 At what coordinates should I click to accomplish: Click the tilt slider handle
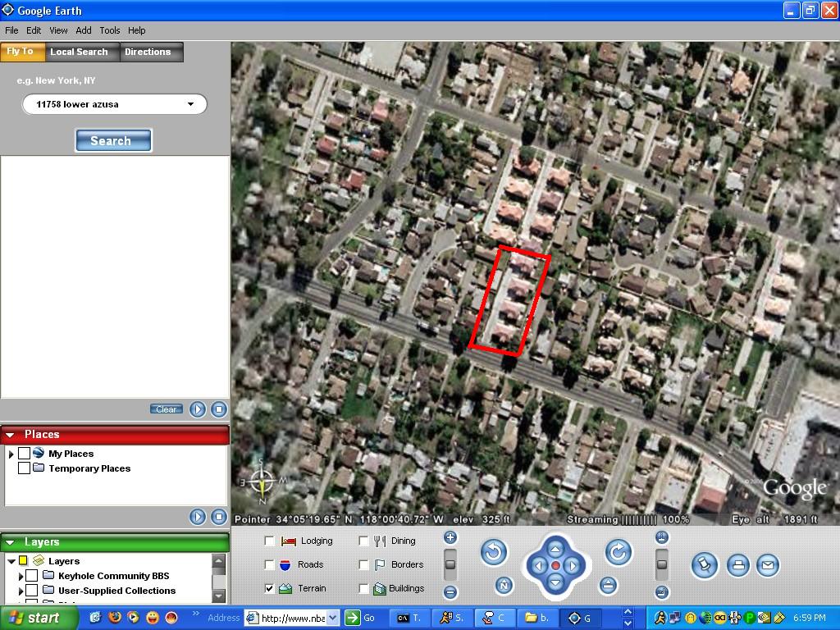[662, 564]
